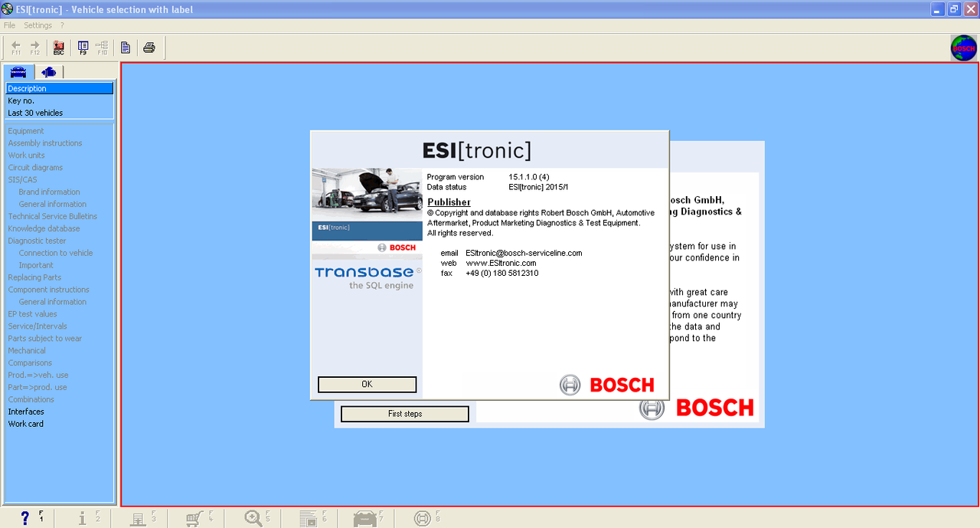980x528 pixels.
Task: Click Knowledge database in the sidebar
Action: point(44,228)
